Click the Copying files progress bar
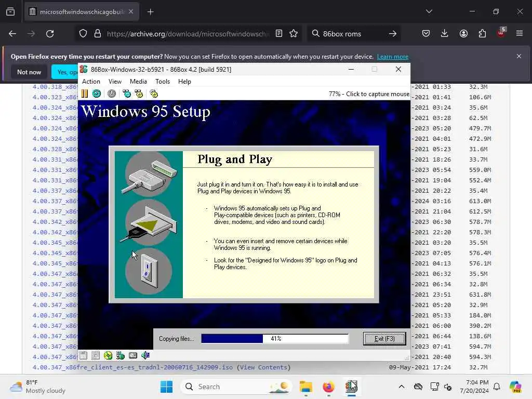The height and width of the screenshot is (399, 532). pos(275,339)
